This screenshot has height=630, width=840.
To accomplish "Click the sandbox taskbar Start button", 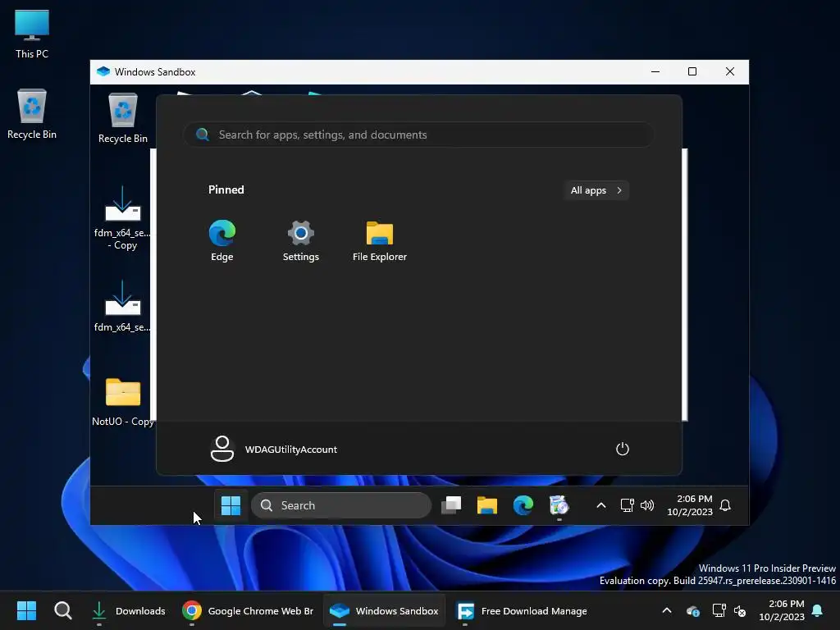I will [231, 505].
